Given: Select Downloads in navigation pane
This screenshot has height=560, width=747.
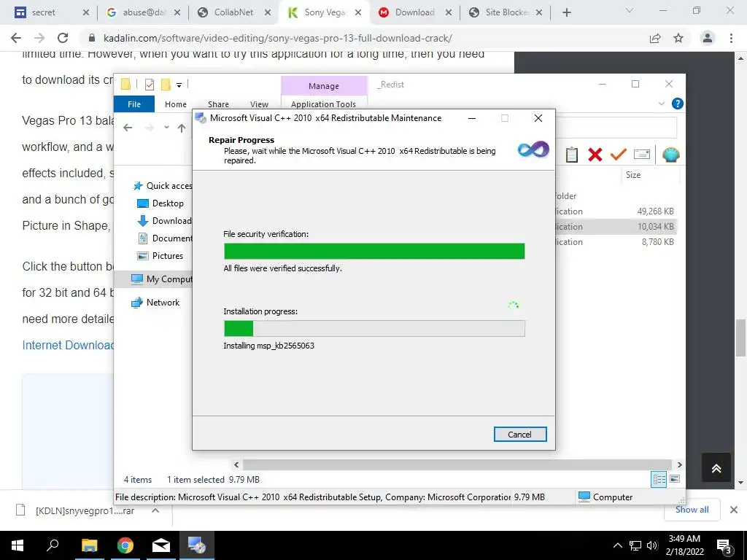Looking at the screenshot, I should pyautogui.click(x=164, y=221).
